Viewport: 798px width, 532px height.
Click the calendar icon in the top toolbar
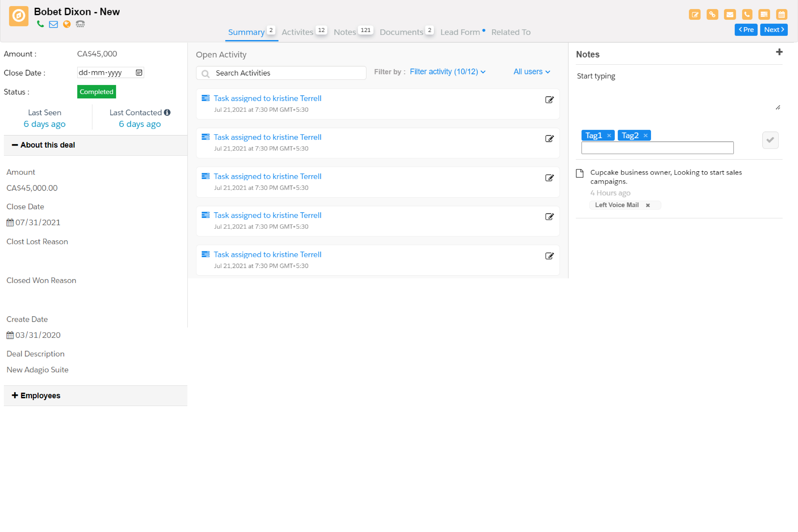point(782,14)
